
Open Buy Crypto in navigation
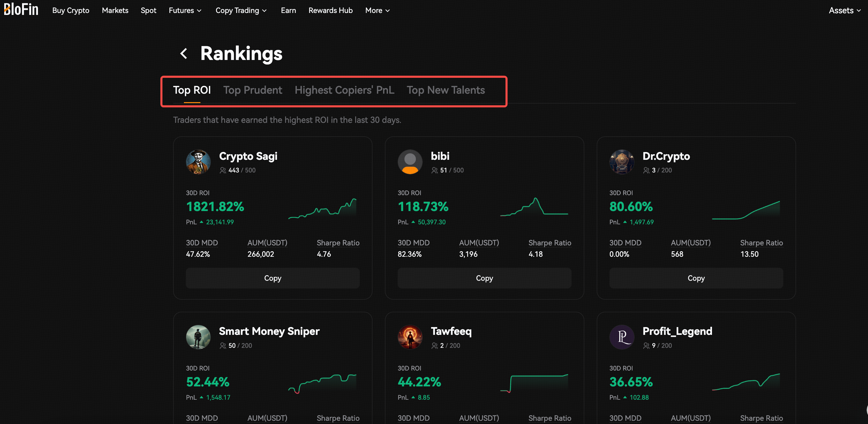point(71,10)
